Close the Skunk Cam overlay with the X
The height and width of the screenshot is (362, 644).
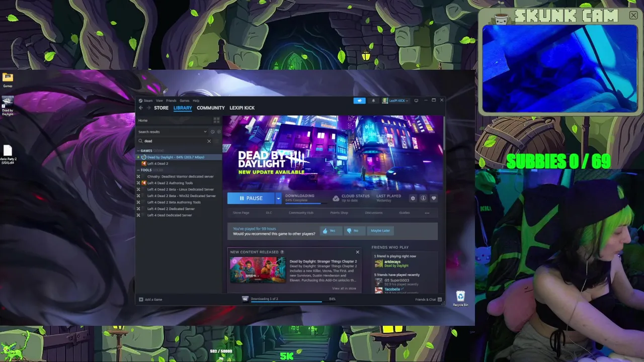(x=633, y=16)
